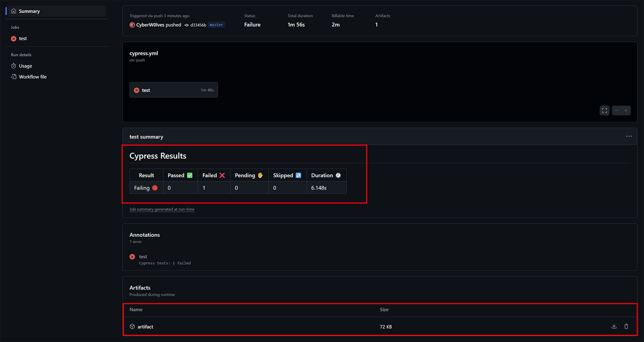Image resolution: width=644 pixels, height=342 pixels.
Task: Open the CyberW0lves user profile link
Action: [x=150, y=25]
